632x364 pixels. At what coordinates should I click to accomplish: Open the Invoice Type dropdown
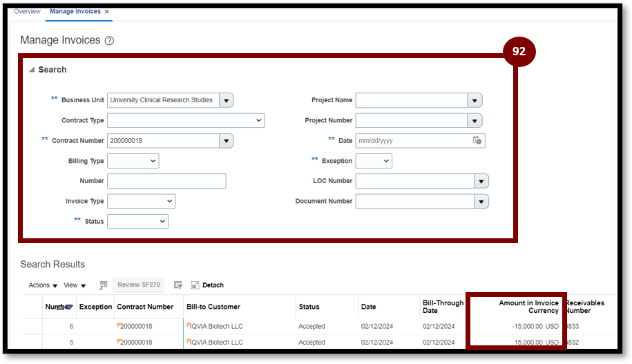(141, 201)
